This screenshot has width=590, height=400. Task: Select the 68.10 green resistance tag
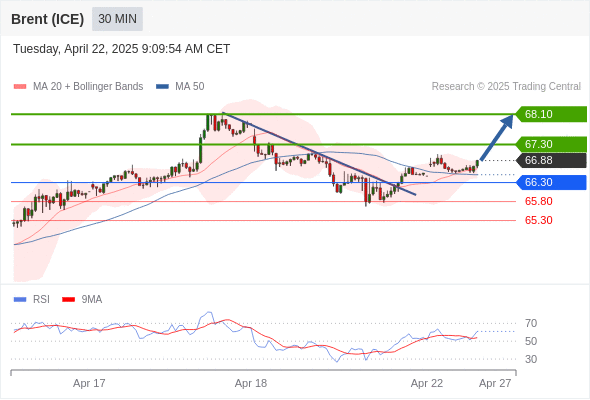(551, 114)
